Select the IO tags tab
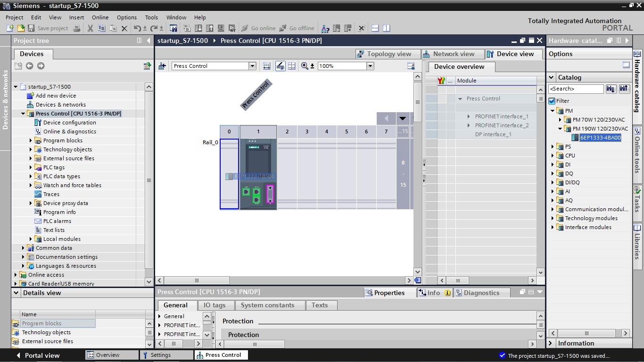Viewport: 644px width, 362px height. (x=215, y=305)
